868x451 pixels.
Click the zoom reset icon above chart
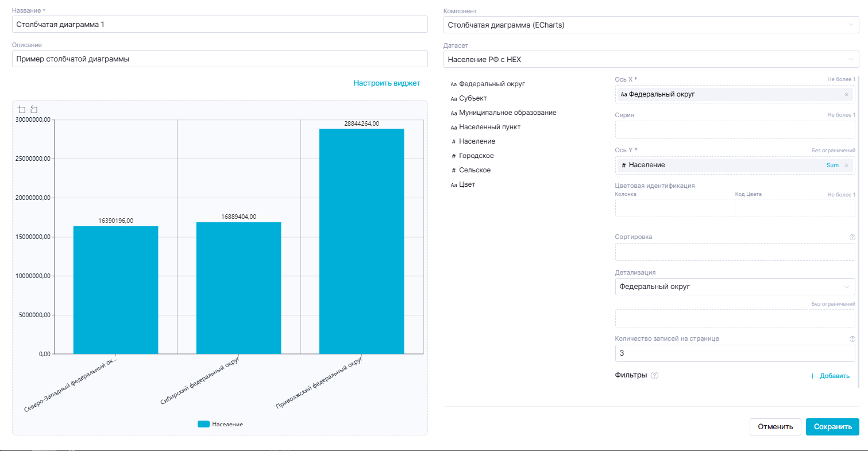click(34, 109)
